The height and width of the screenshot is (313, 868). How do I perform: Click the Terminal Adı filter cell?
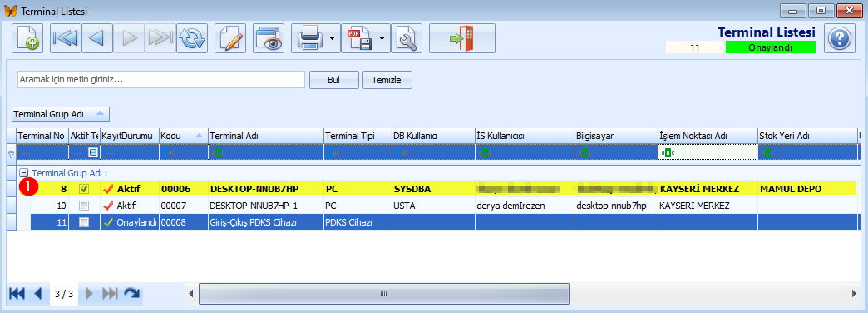(x=266, y=152)
